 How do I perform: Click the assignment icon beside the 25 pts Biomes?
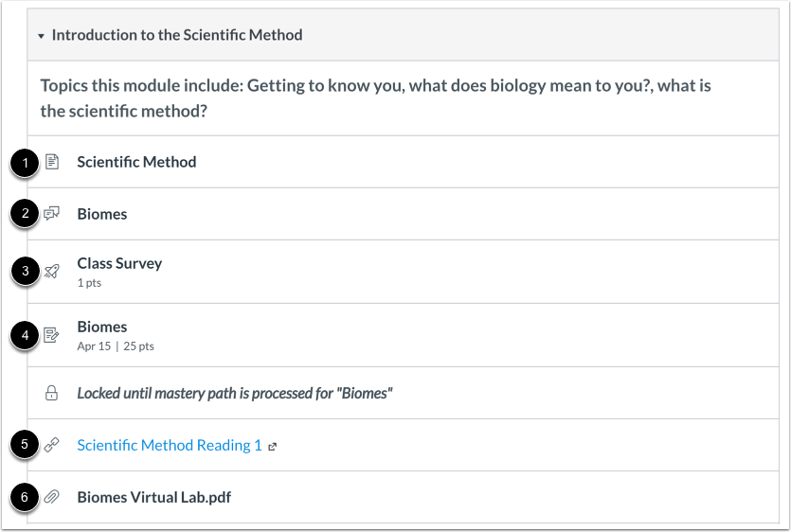[x=52, y=335]
